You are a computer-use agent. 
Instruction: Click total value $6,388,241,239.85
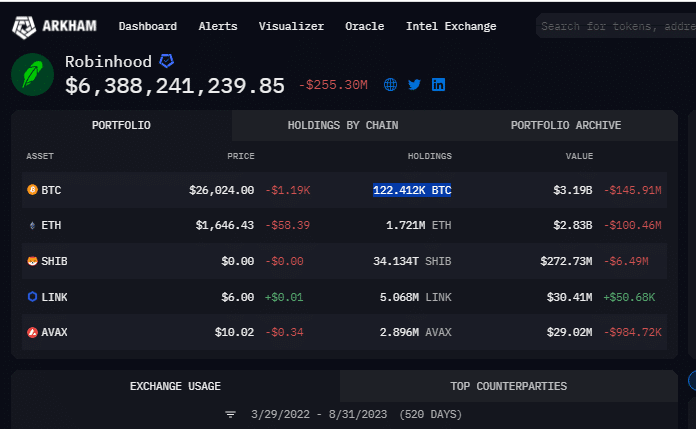(x=175, y=86)
